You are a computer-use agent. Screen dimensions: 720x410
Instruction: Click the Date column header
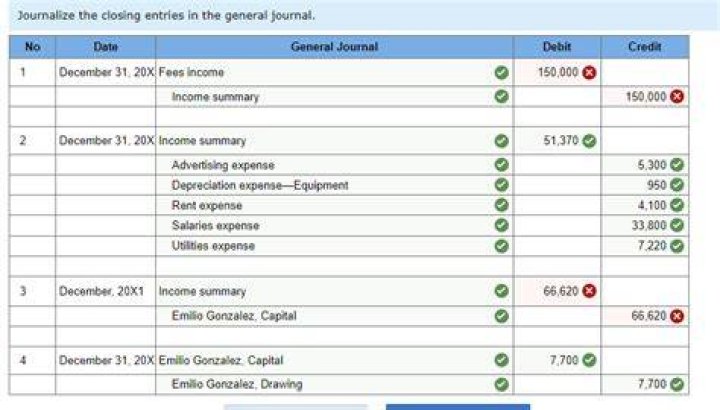tap(105, 47)
